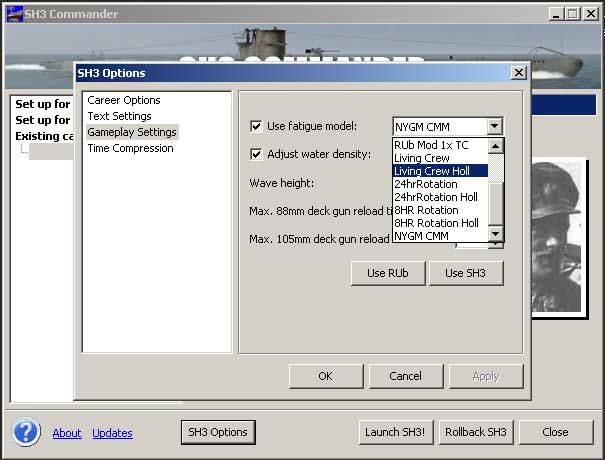The width and height of the screenshot is (605, 460).
Task: Click the SH3 Commander title bar icon
Action: pyautogui.click(x=14, y=14)
